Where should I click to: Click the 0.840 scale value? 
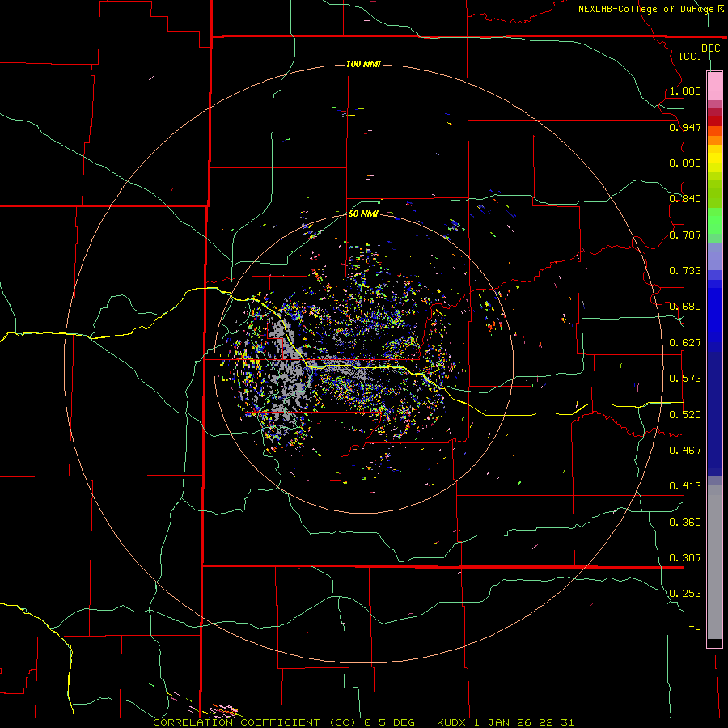tap(685, 199)
